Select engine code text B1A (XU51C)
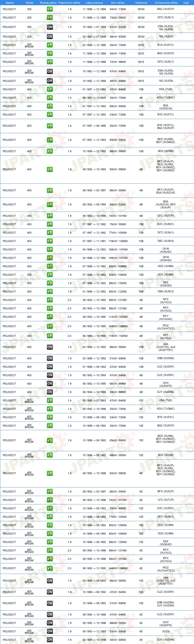Image resolution: width=194 pixels, height=644 pixels. coord(166,45)
